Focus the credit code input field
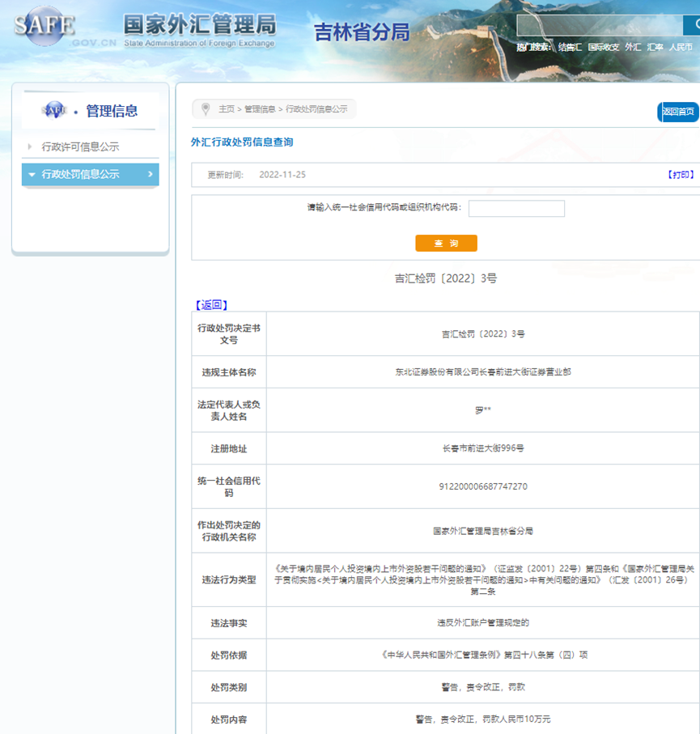Screen dimensions: 700x734 click(x=516, y=208)
